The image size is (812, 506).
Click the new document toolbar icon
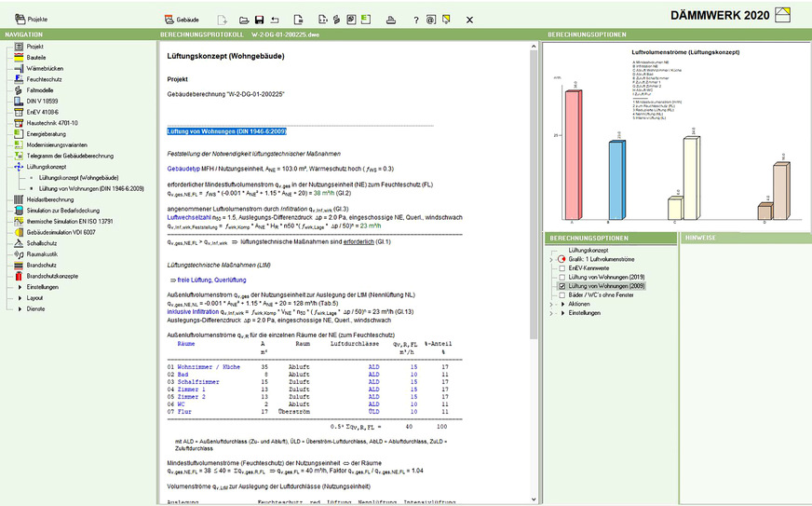tap(223, 20)
